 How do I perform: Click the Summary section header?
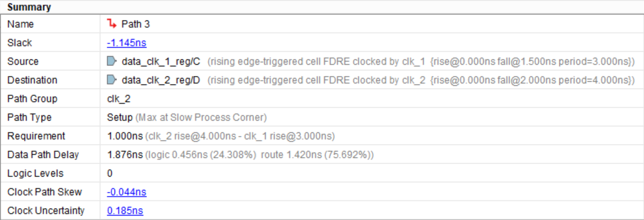(x=29, y=8)
